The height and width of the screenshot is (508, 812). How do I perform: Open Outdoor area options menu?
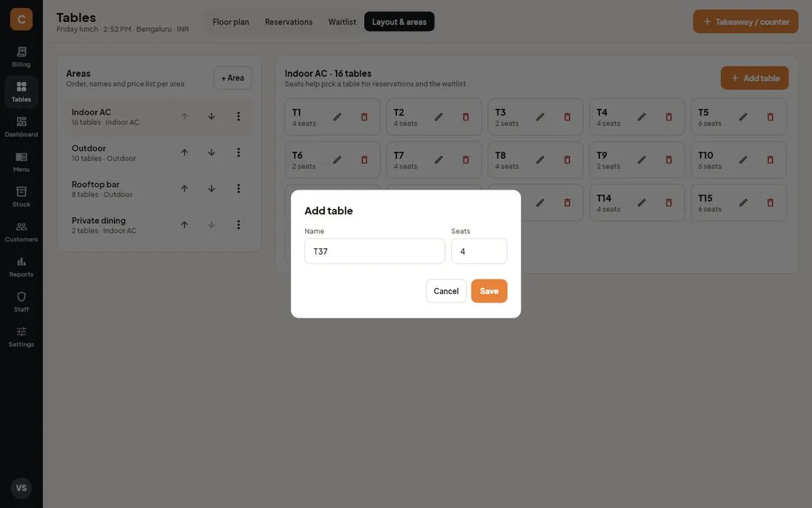[238, 153]
